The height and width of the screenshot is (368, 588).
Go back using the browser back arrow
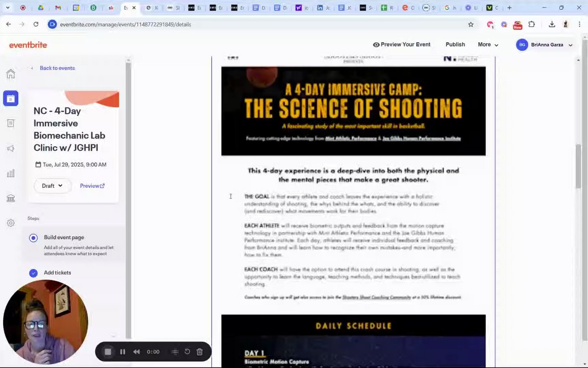point(8,24)
